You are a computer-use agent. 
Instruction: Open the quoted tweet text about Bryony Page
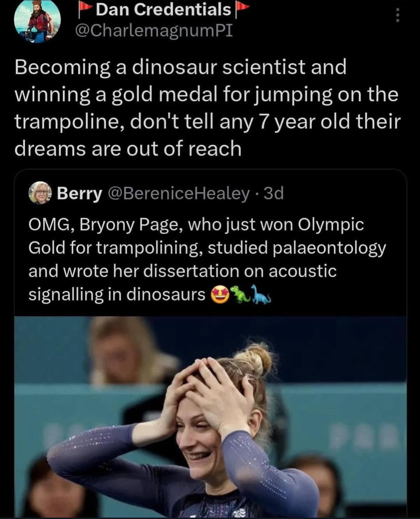(x=204, y=259)
